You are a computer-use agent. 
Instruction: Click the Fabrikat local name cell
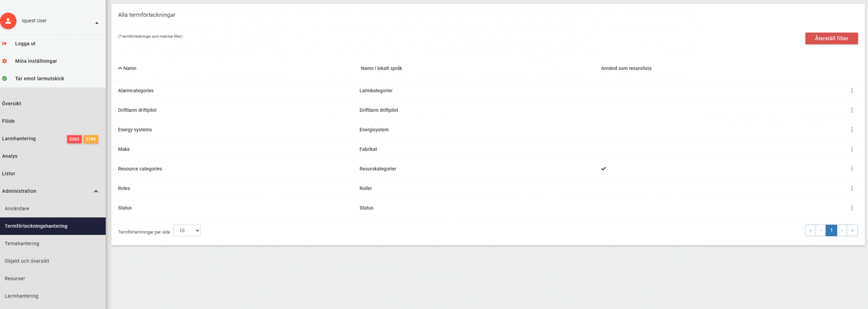coord(368,149)
